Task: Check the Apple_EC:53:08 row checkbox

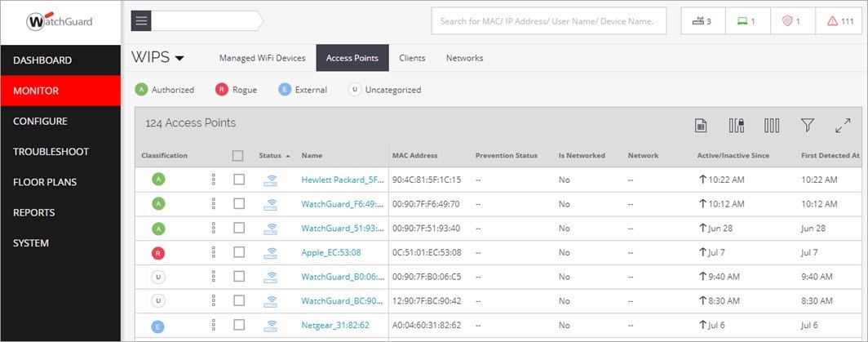Action: (238, 252)
